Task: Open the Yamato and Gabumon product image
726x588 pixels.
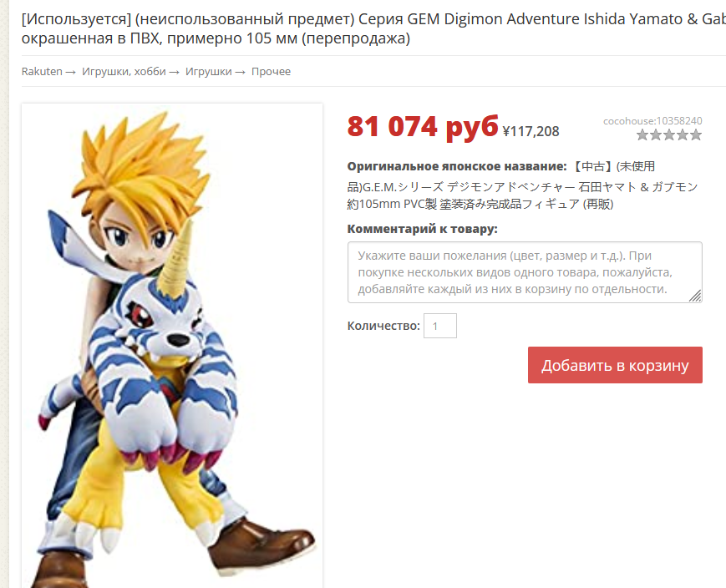Action: pos(172,346)
